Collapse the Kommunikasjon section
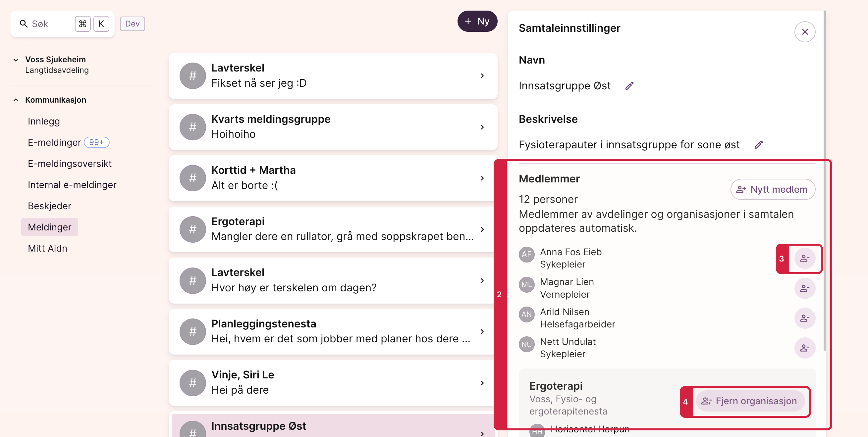 tap(16, 100)
